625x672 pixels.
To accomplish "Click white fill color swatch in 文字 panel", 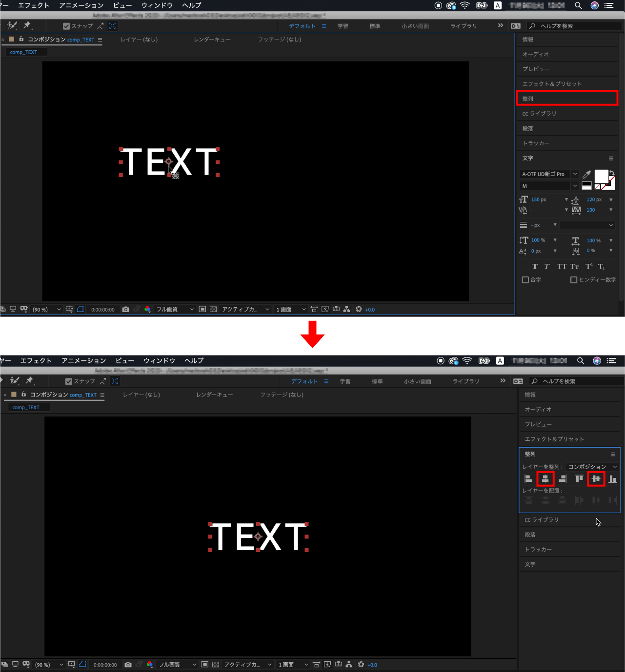I will 601,176.
